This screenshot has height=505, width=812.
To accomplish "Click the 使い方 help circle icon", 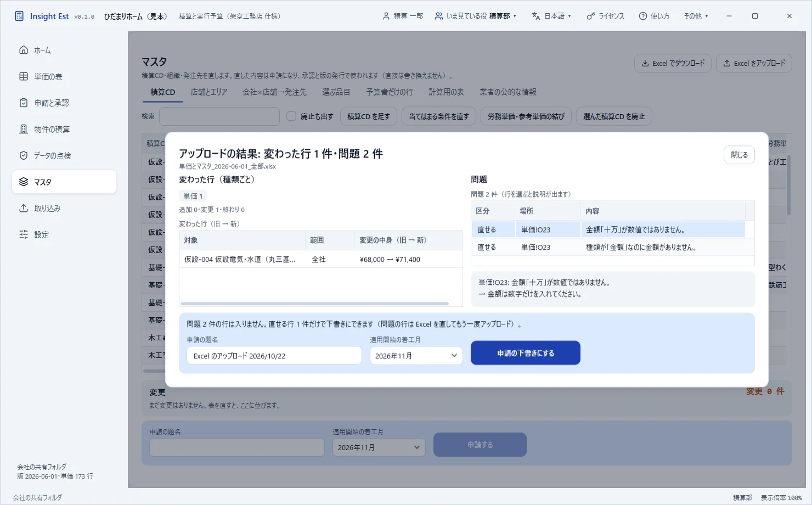I will pyautogui.click(x=643, y=16).
